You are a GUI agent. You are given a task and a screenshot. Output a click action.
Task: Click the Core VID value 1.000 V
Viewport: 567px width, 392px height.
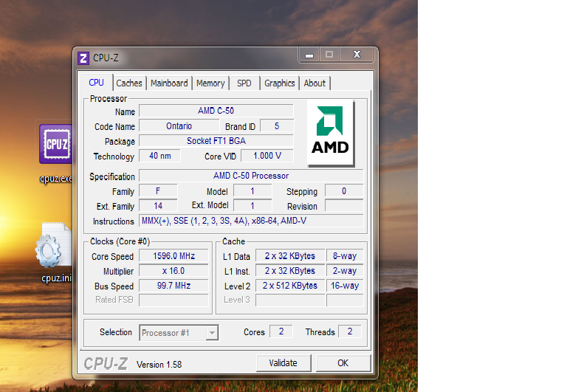[267, 156]
